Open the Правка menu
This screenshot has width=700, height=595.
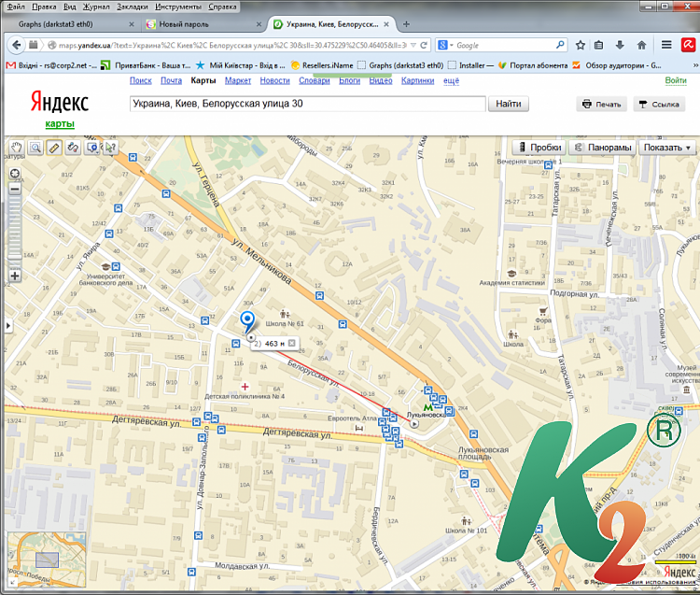pyautogui.click(x=44, y=7)
